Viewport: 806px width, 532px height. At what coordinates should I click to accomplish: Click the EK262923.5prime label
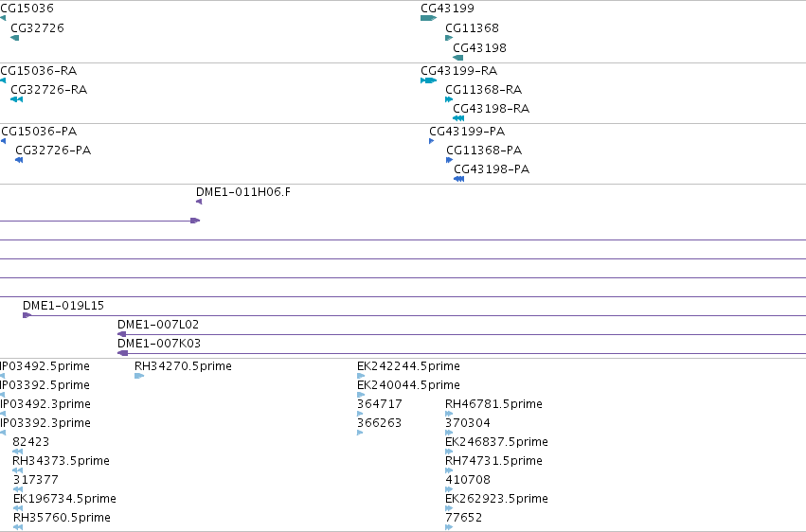tap(496, 499)
